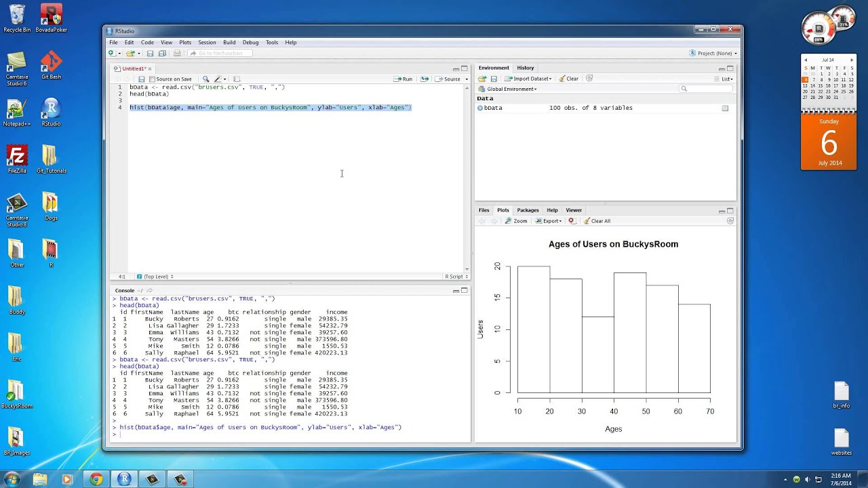Maximize the Environment pane
The height and width of the screenshot is (488, 868).
pos(730,68)
